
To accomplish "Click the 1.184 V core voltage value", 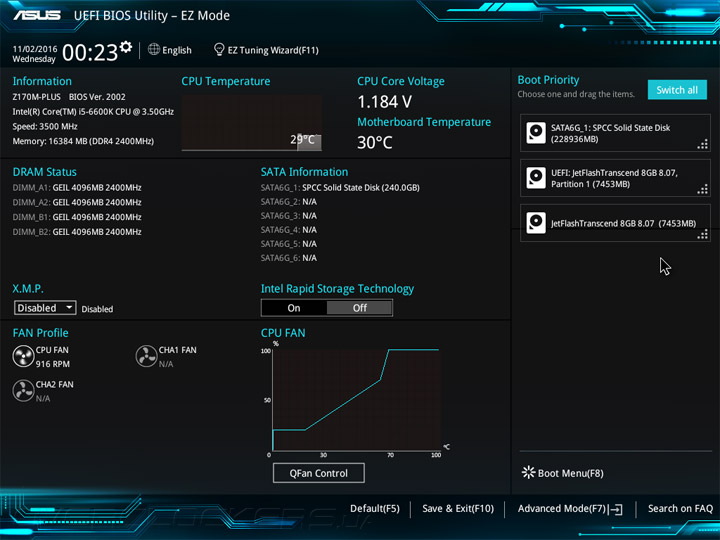I will point(384,102).
